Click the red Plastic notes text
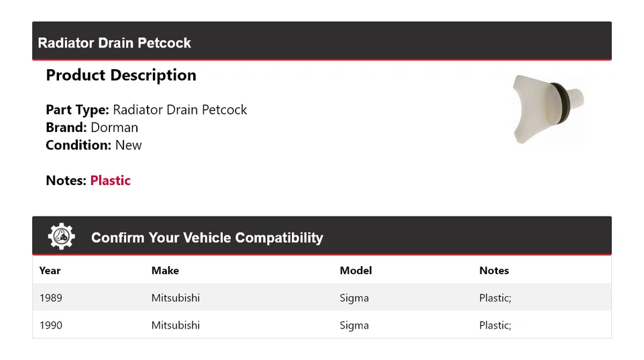The width and height of the screenshot is (644, 360). (110, 180)
